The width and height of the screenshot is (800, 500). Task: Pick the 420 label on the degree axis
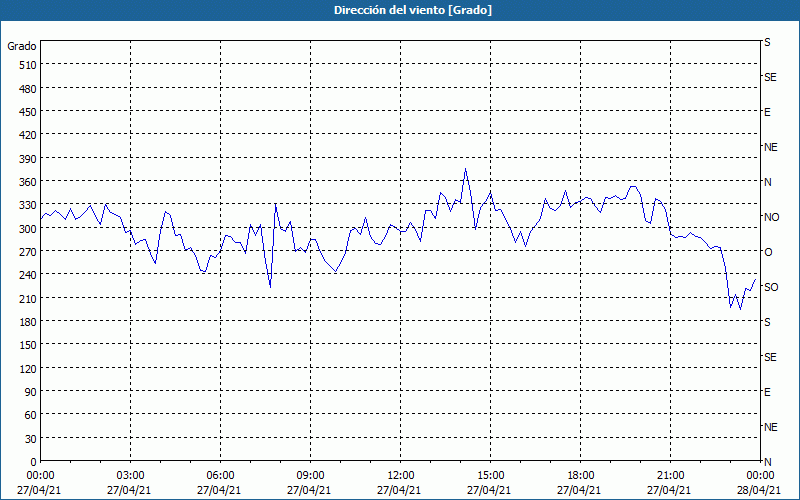click(x=28, y=135)
